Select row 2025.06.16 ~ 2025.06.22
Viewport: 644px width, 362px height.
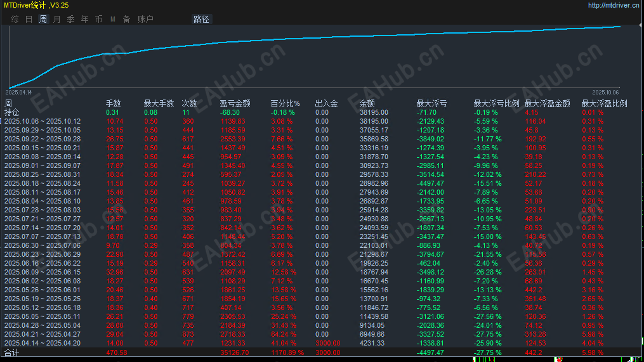pyautogui.click(x=43, y=263)
